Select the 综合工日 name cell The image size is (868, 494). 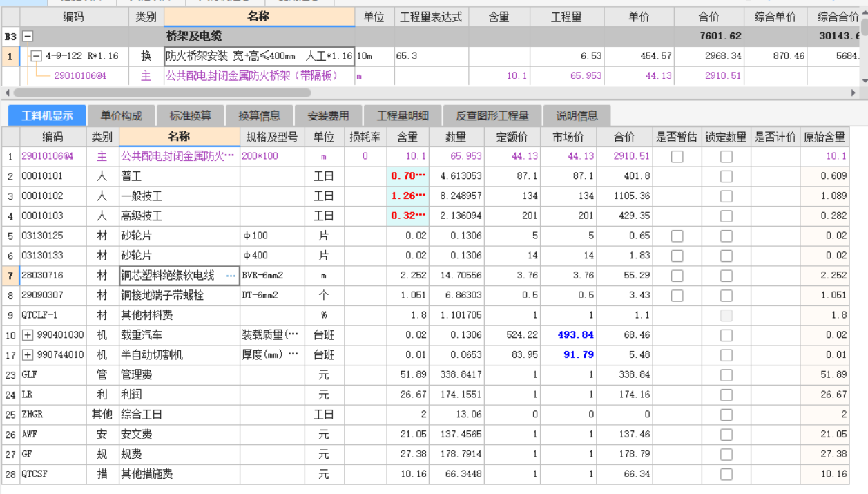click(180, 415)
